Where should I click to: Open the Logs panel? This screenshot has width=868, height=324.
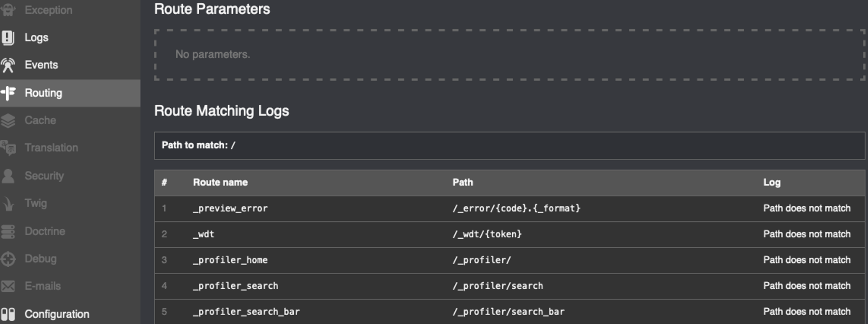tap(36, 38)
